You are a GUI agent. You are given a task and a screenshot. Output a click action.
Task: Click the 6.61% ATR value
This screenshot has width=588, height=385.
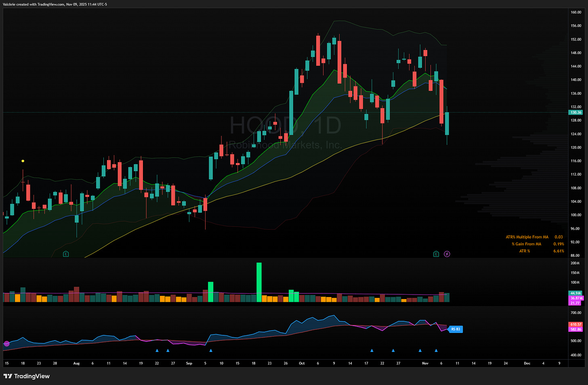click(559, 251)
